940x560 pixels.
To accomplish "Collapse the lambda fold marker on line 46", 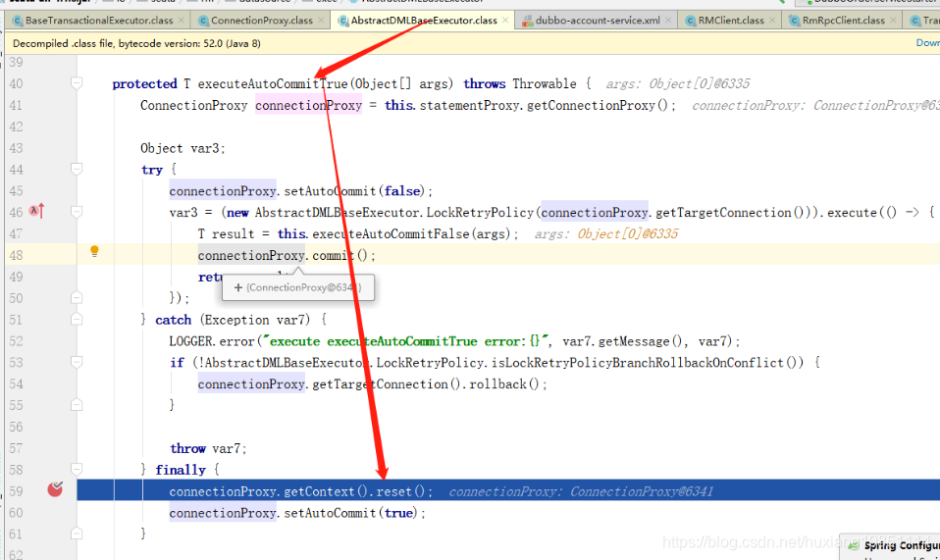I will click(77, 212).
